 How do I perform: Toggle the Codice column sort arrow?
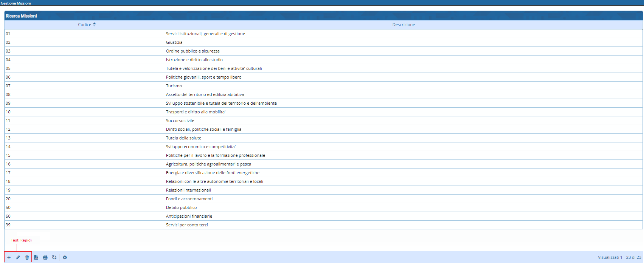tap(94, 24)
